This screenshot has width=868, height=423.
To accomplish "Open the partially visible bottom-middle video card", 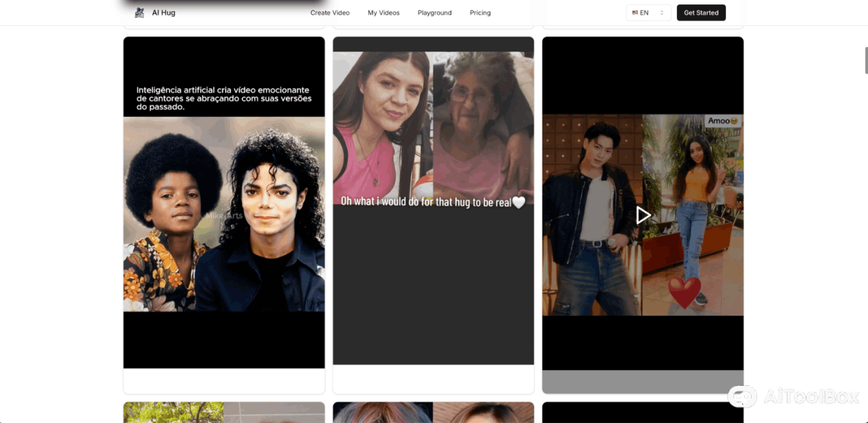I will (x=433, y=412).
